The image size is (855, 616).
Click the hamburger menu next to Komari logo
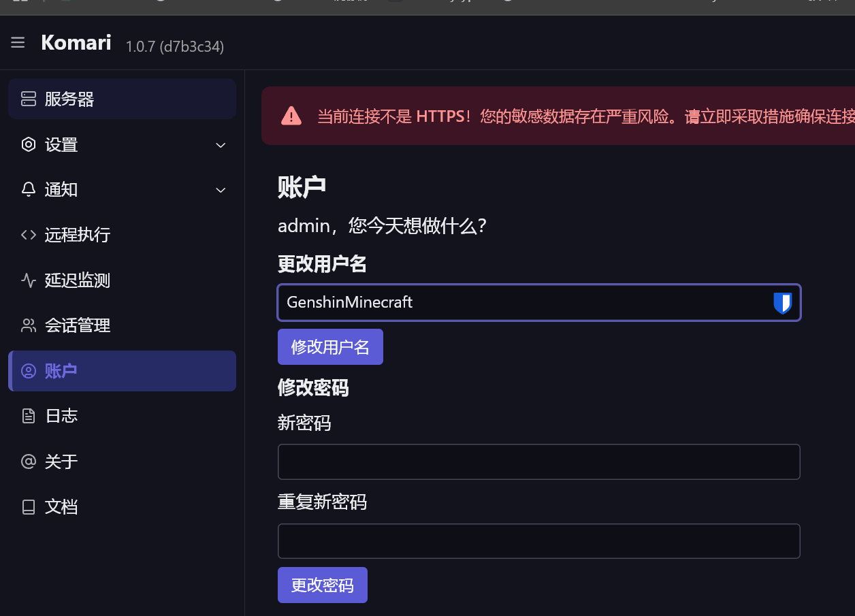pos(18,42)
